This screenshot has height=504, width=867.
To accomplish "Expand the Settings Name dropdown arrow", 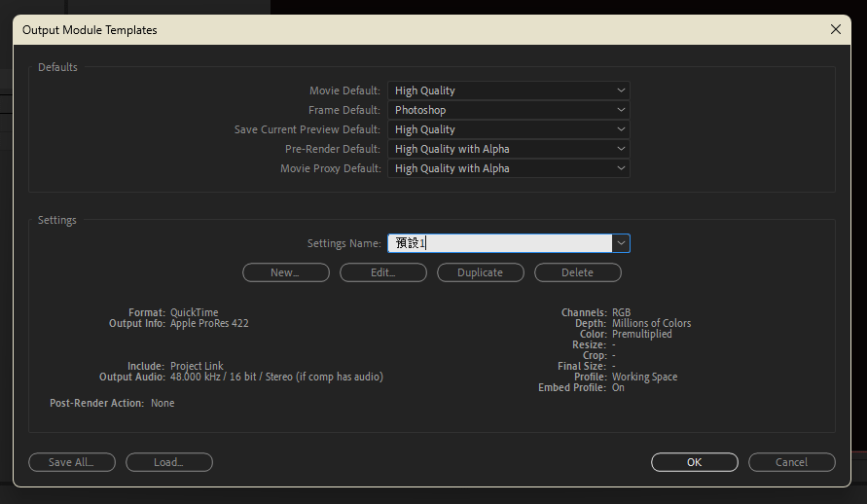I will coord(621,243).
